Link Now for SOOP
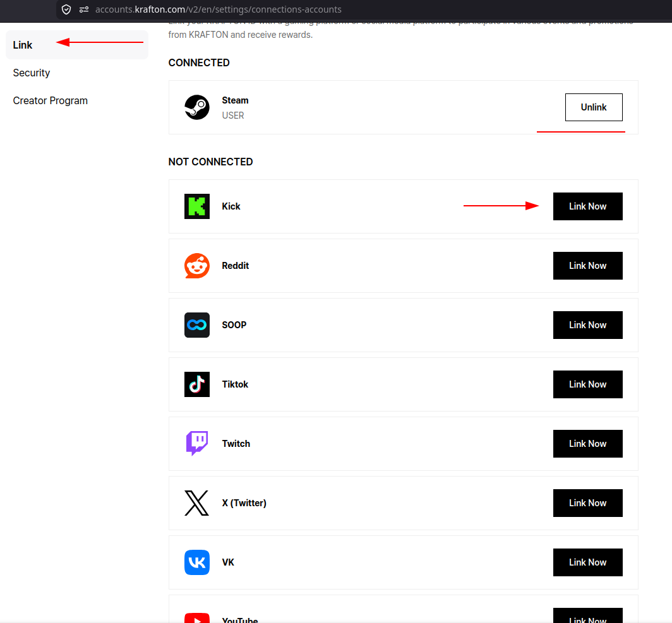 587,325
